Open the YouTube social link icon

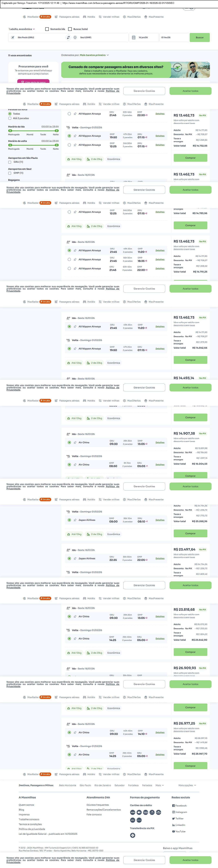[174, 831]
